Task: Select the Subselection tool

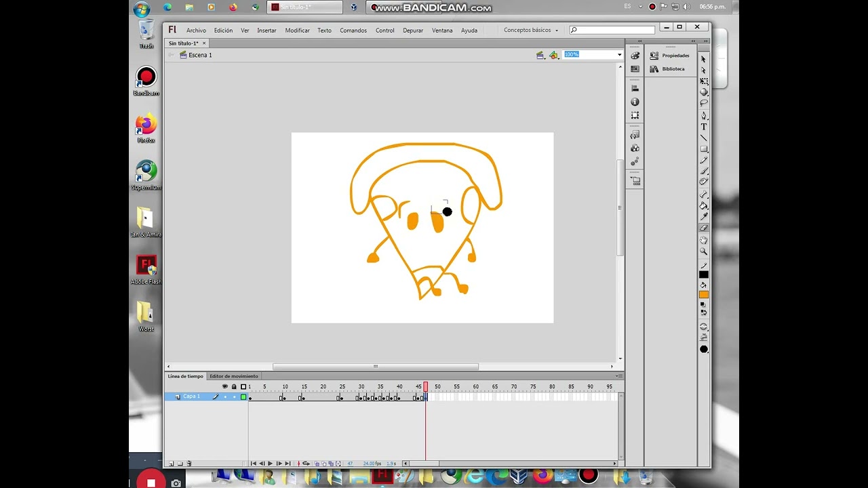Action: 703,70
